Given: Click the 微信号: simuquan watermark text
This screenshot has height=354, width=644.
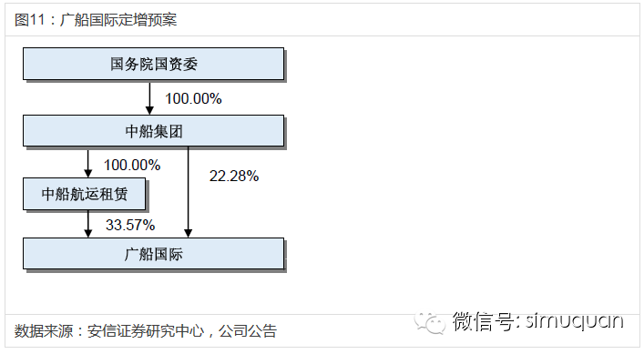Looking at the screenshot, I should [x=537, y=320].
